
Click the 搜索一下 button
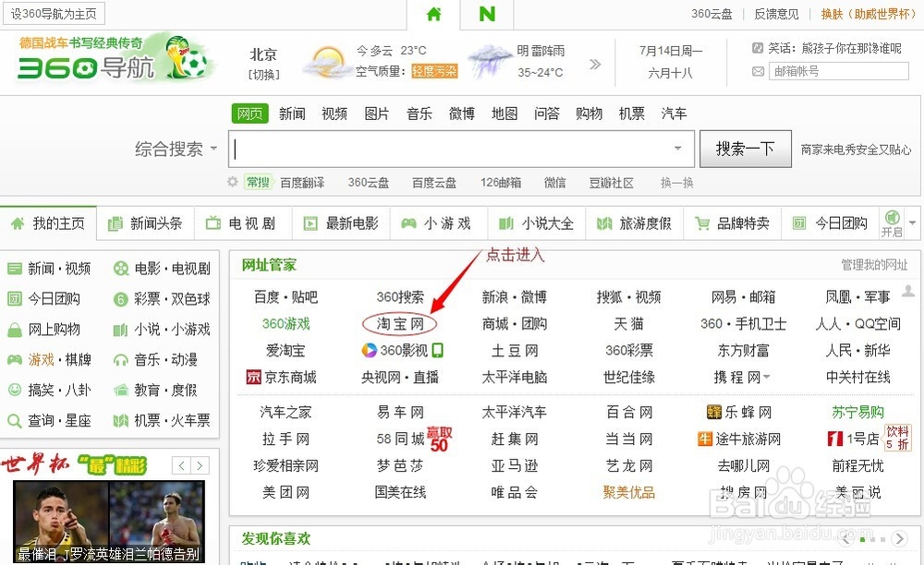(745, 149)
